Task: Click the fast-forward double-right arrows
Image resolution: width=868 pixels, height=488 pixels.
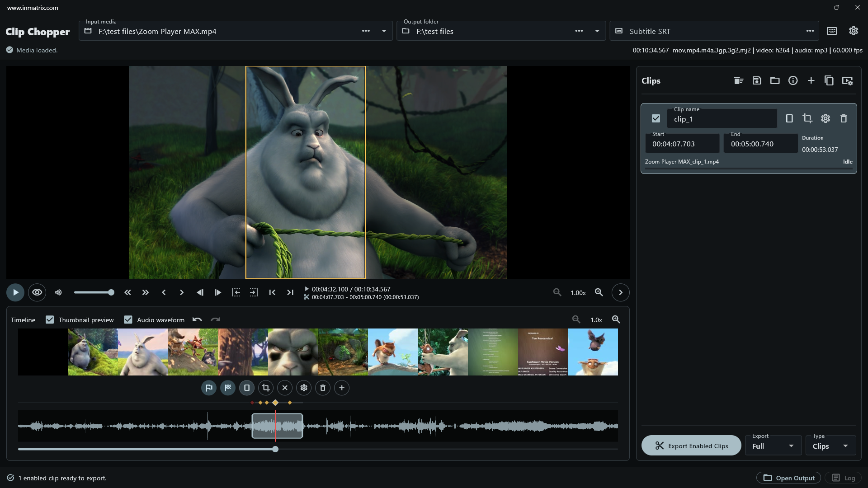Action: tap(146, 292)
